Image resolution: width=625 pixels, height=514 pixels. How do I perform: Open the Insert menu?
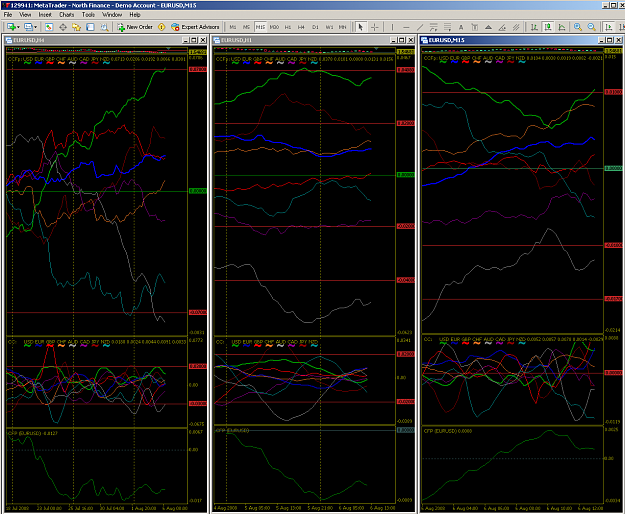(x=45, y=15)
